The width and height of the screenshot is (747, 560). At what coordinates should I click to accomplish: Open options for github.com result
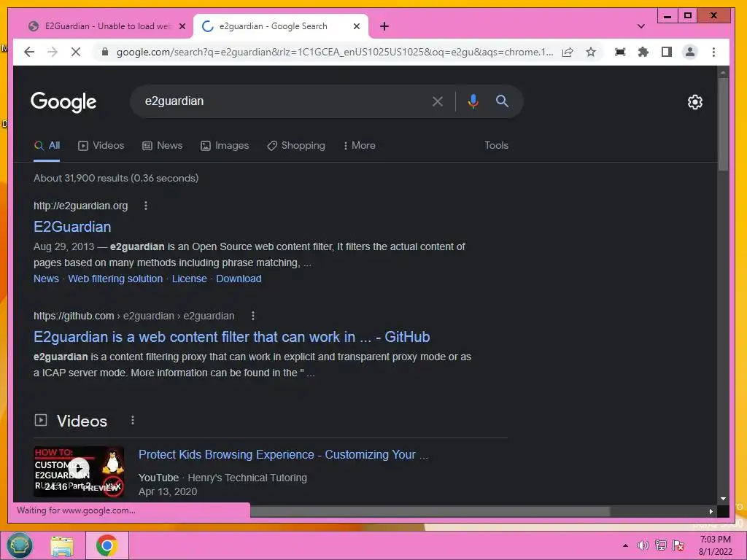click(253, 316)
